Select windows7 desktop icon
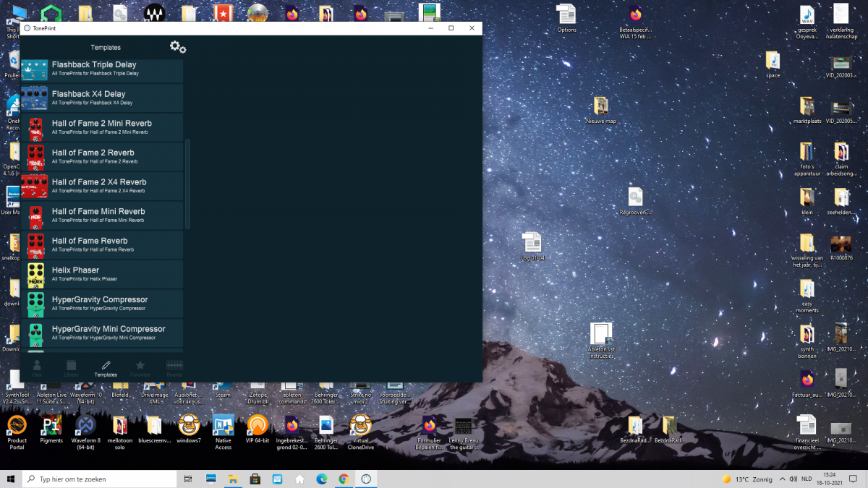This screenshot has width=868, height=488. point(189,429)
